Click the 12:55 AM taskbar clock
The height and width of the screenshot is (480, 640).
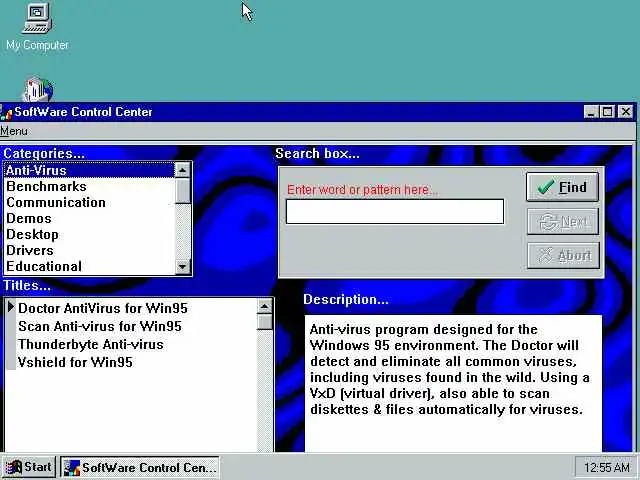(606, 467)
